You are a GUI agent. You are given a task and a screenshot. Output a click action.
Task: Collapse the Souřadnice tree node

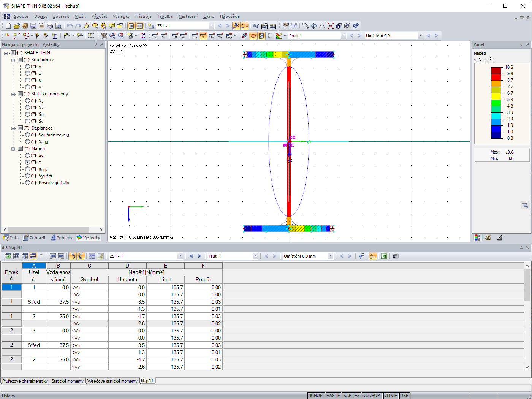point(13,60)
